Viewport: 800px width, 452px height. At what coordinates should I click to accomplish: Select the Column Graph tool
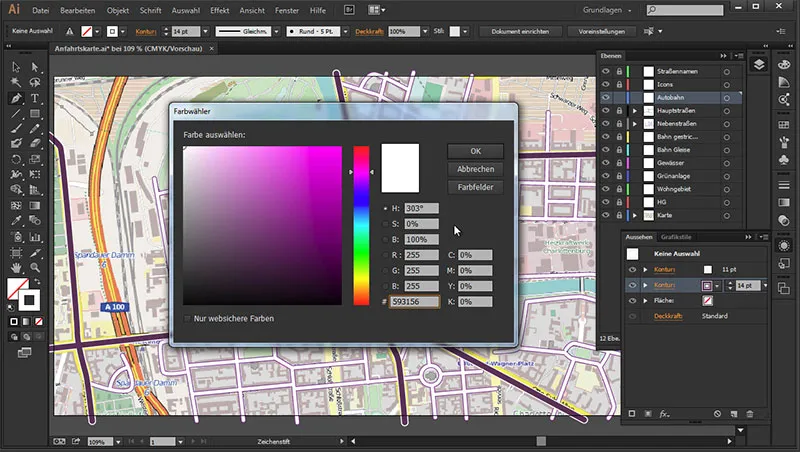pyautogui.click(x=35, y=237)
